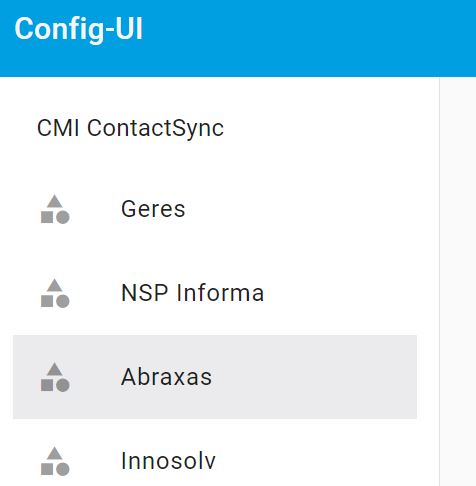
Task: Click the gray content area beside the sidebar
Action: [x=458, y=281]
